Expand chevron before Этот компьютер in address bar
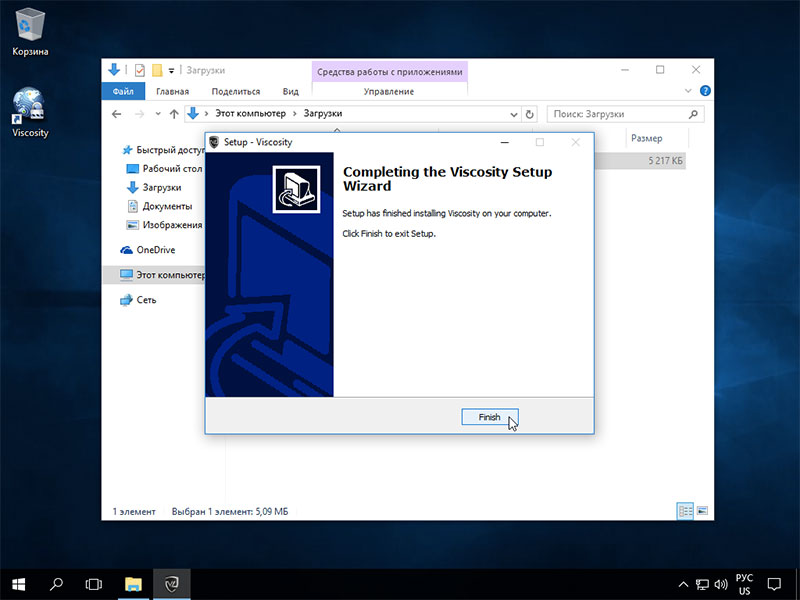Image resolution: width=800 pixels, height=600 pixels. [206, 113]
